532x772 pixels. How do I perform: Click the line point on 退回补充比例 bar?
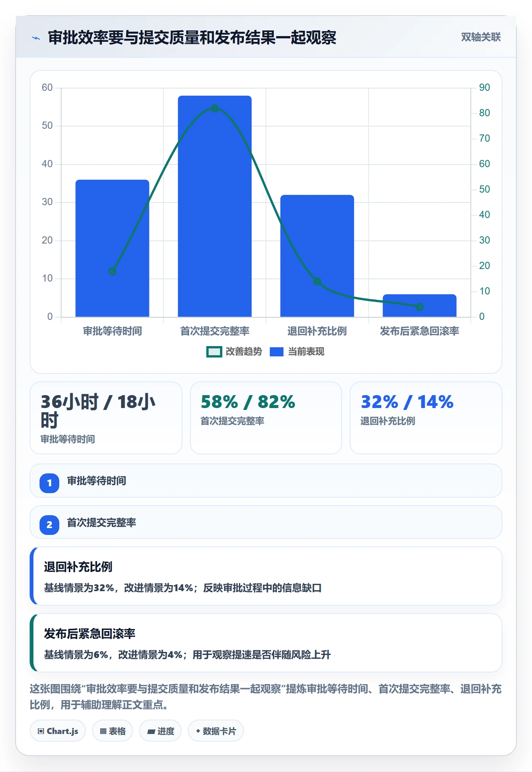pos(317,282)
